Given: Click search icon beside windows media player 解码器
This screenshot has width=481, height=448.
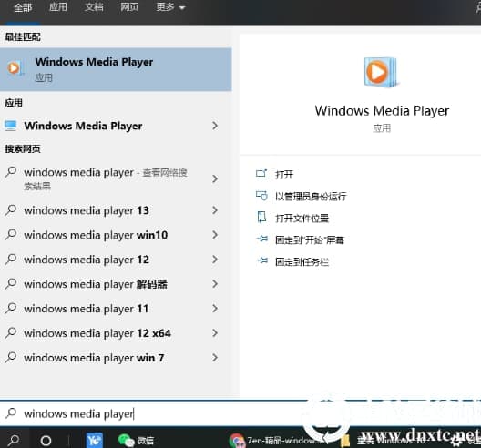Looking at the screenshot, I should click(x=11, y=284).
